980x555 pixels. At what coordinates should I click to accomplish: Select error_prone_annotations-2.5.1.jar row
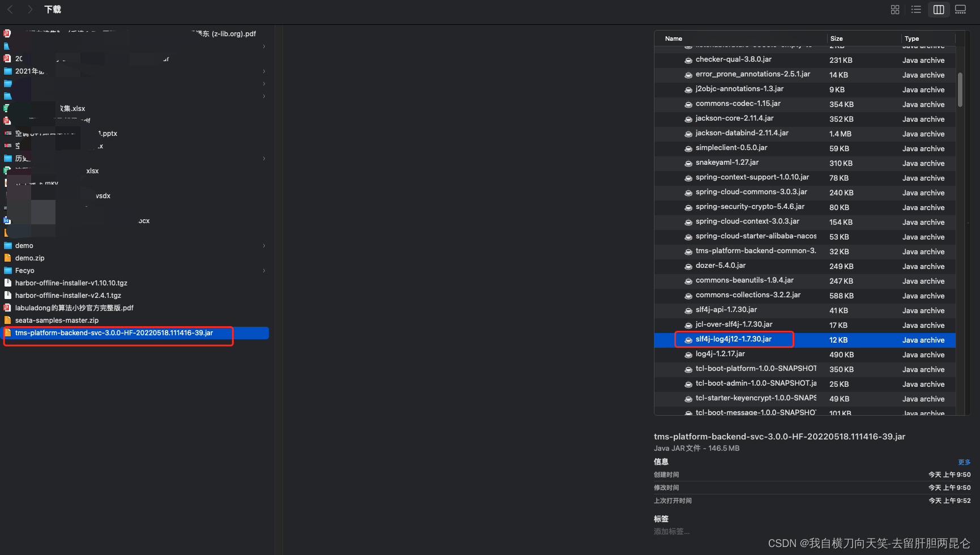tap(804, 75)
